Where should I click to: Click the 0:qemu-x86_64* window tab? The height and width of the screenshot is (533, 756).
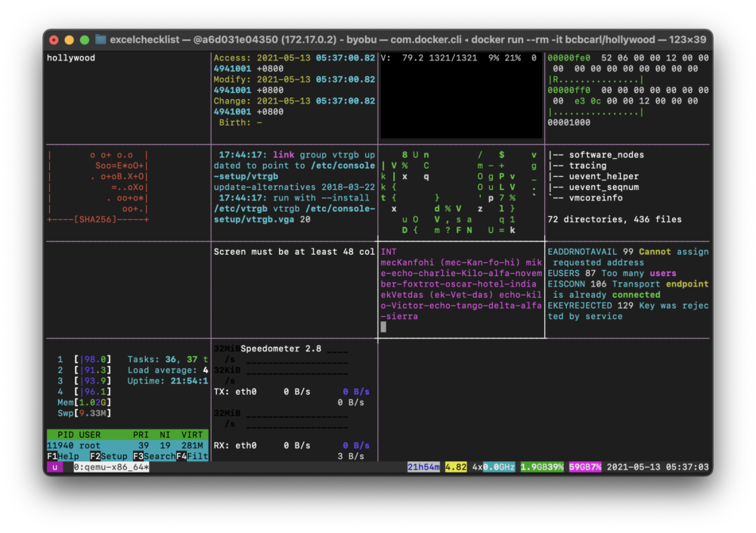[x=111, y=467]
